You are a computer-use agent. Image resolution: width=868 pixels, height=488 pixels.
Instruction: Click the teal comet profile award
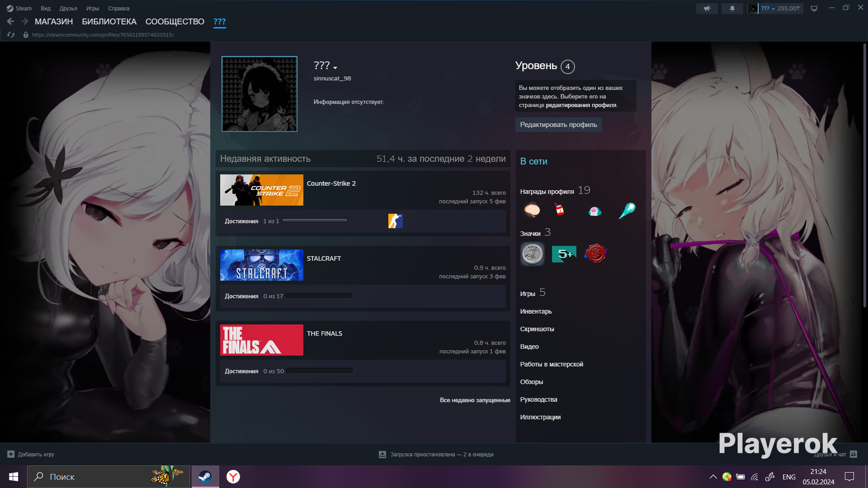[627, 211]
